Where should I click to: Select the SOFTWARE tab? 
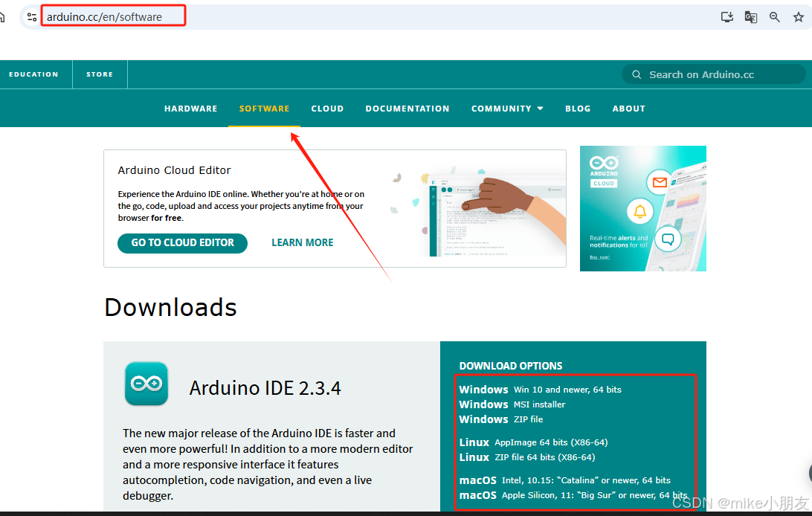(x=264, y=109)
